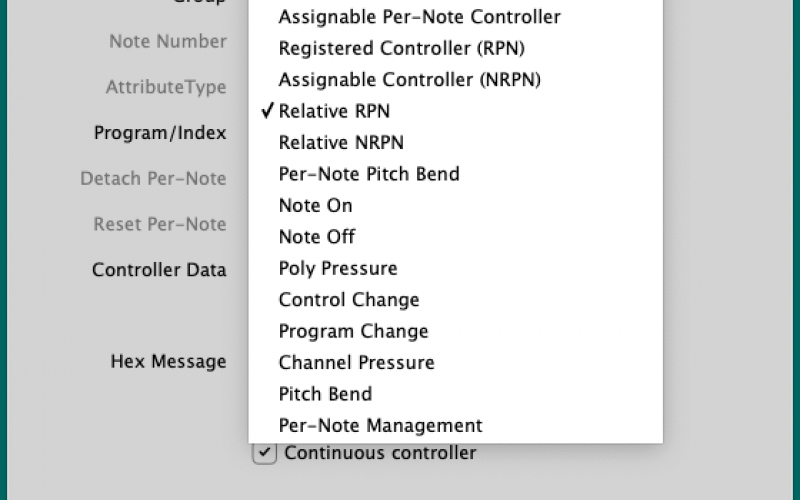The height and width of the screenshot is (500, 800).
Task: Pick Relative NRPN from the list
Action: (x=341, y=142)
